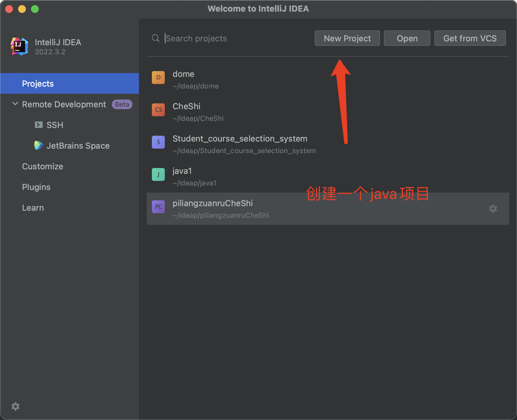Click the SSH terminal icon

click(x=39, y=125)
